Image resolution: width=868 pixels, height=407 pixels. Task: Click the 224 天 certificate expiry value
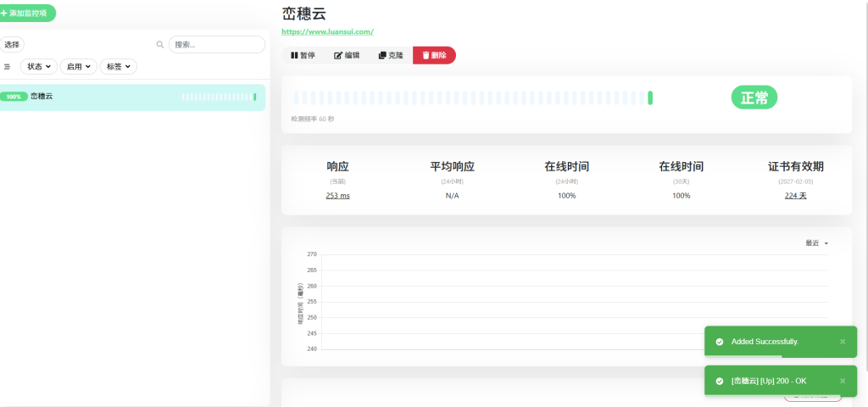pyautogui.click(x=795, y=196)
